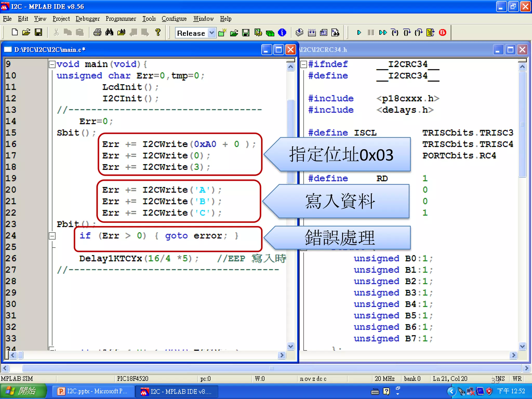The width and height of the screenshot is (532, 399).
Task: Click the workspace horizontal scrollbar thumb
Action: [x=272, y=368]
